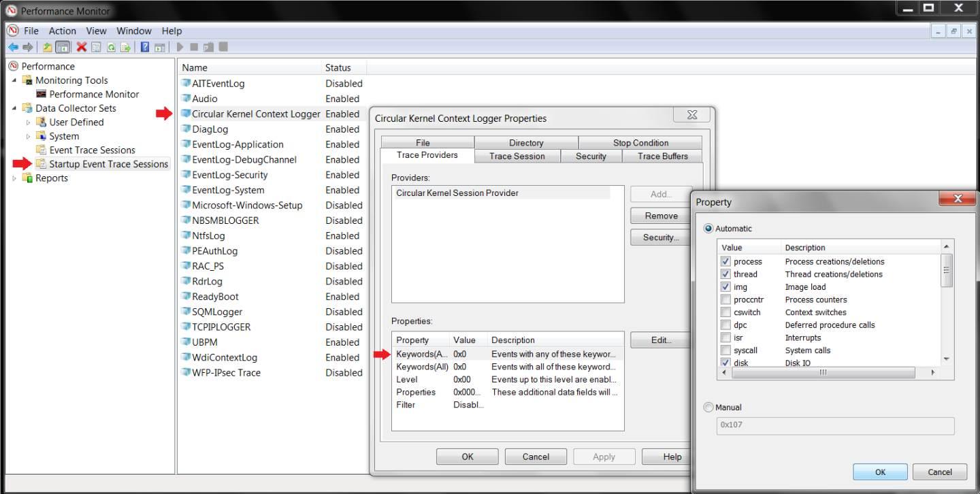Expand the Reports tree node
The height and width of the screenshot is (494, 980).
coord(14,178)
